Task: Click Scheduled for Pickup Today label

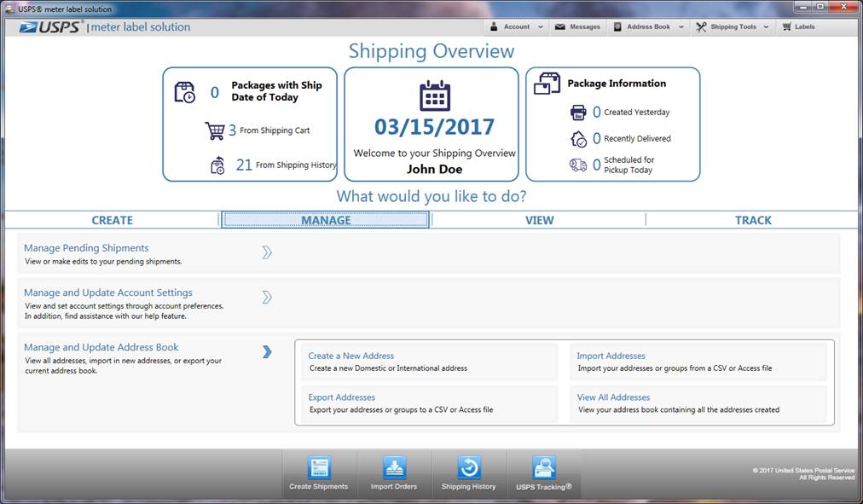Action: coord(629,165)
